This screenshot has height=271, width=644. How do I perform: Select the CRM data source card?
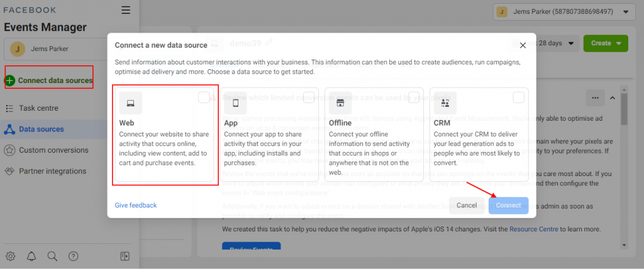pyautogui.click(x=479, y=135)
